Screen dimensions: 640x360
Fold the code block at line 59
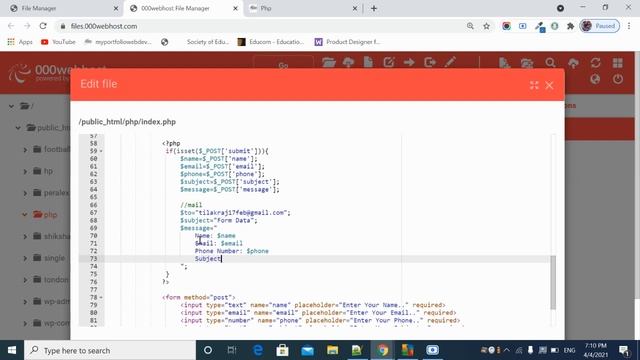point(101,151)
